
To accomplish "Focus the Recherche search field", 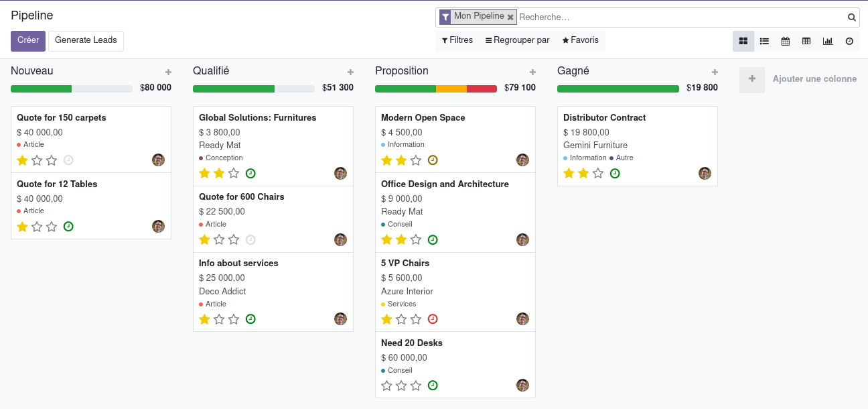I will (681, 17).
